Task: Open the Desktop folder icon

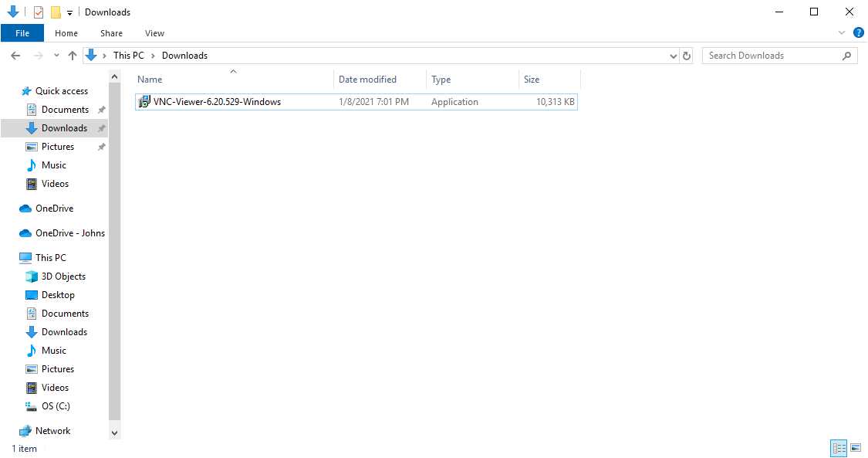Action: pyautogui.click(x=32, y=295)
